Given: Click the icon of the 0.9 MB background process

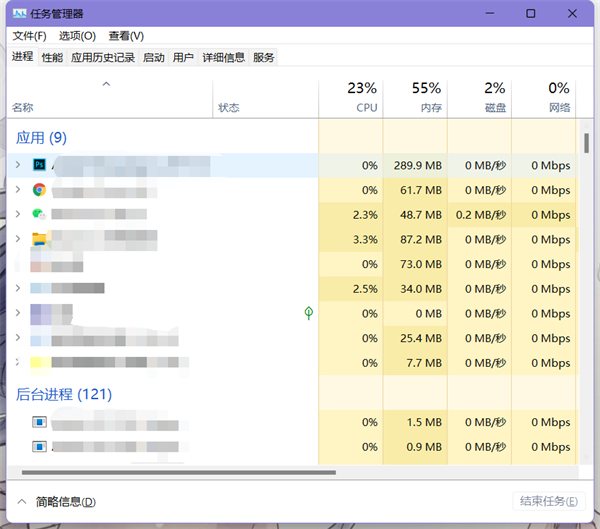Looking at the screenshot, I should (39, 446).
